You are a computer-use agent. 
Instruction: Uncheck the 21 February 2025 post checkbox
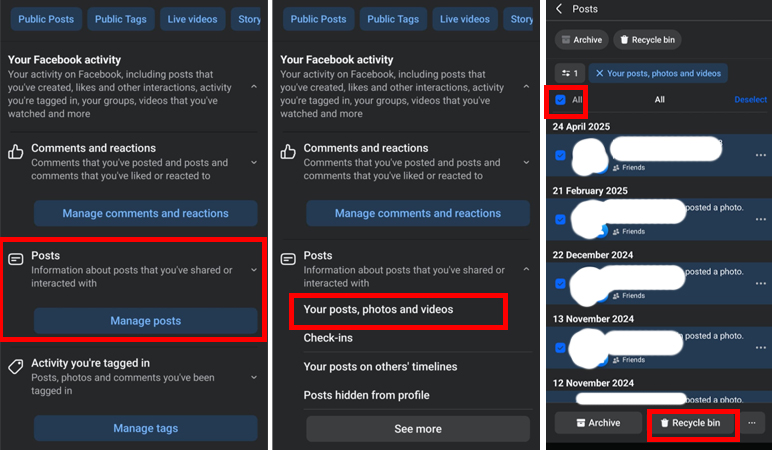[x=560, y=219]
